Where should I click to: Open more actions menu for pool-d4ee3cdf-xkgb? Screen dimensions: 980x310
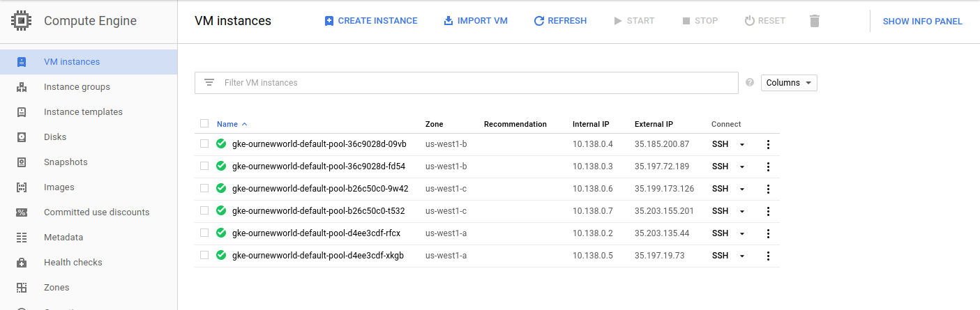click(x=768, y=256)
